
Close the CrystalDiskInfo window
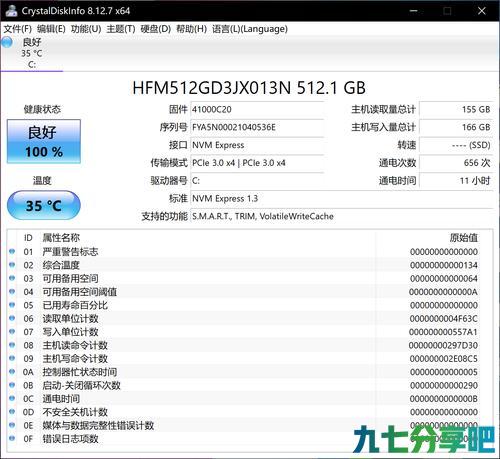coord(482,11)
